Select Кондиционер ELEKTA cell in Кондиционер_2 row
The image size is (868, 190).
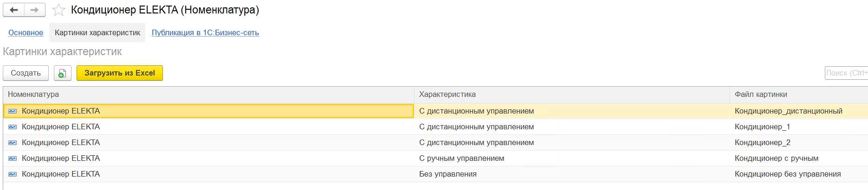pyautogui.click(x=208, y=143)
